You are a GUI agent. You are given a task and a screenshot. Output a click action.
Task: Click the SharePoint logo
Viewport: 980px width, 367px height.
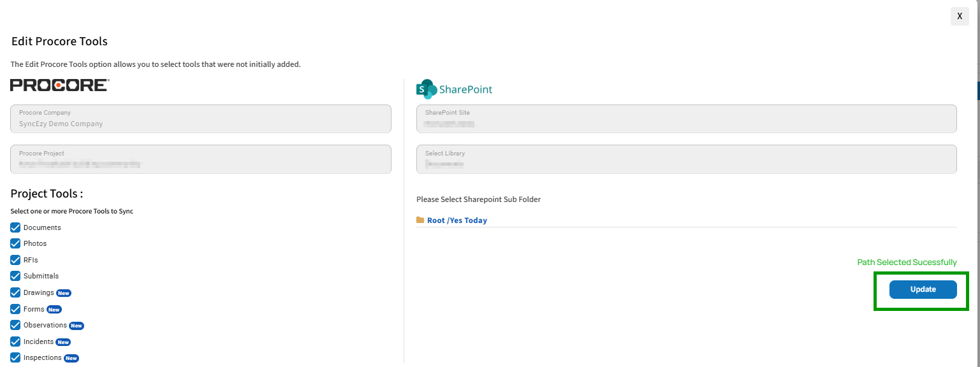pyautogui.click(x=454, y=89)
